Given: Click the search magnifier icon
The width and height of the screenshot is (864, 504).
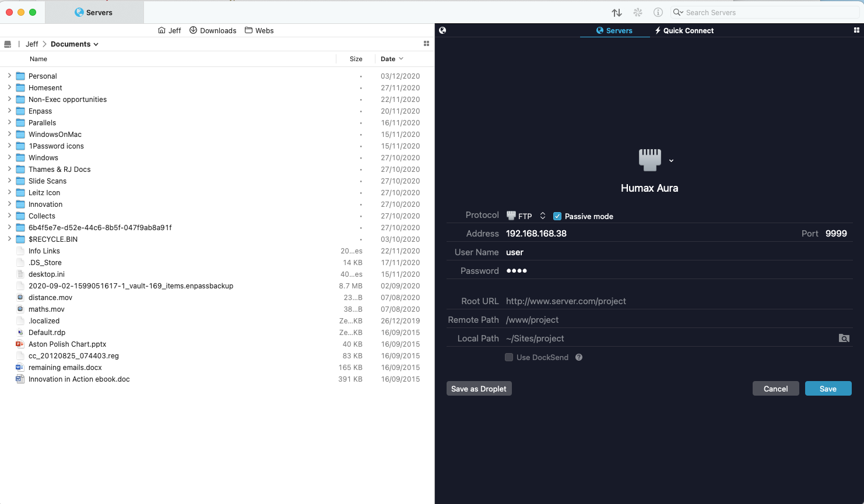Looking at the screenshot, I should pyautogui.click(x=677, y=12).
